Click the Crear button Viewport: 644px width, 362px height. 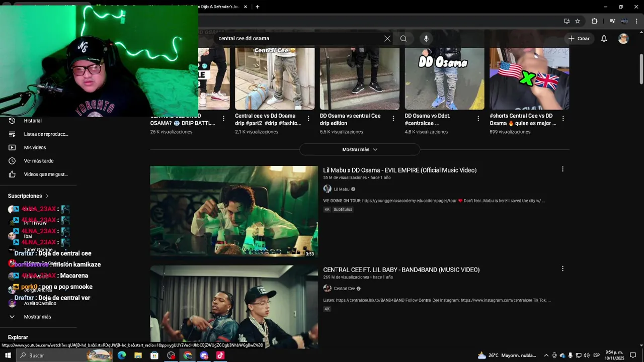(579, 39)
